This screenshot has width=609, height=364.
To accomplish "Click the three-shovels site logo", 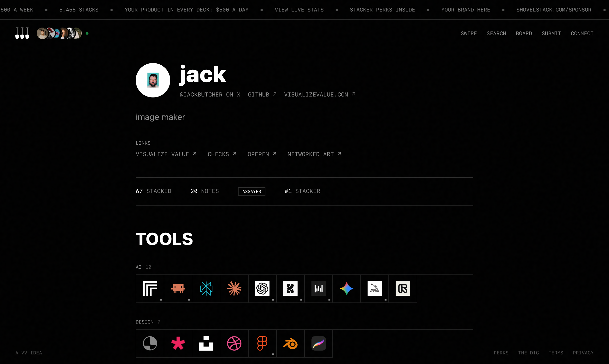I will 22,33.
